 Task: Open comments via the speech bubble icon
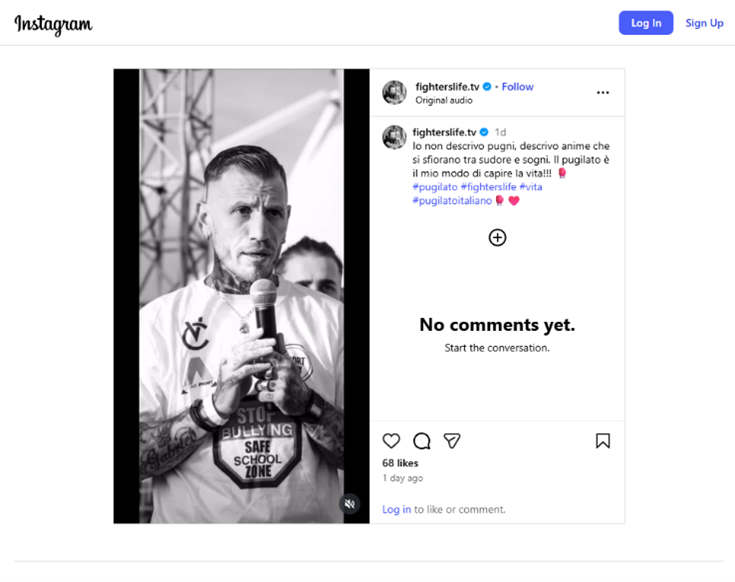422,441
